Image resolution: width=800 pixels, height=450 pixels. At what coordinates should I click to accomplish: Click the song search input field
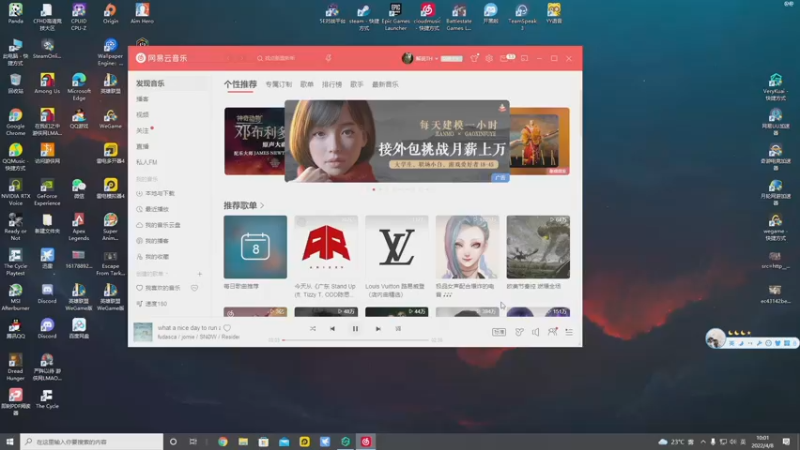click(x=286, y=58)
